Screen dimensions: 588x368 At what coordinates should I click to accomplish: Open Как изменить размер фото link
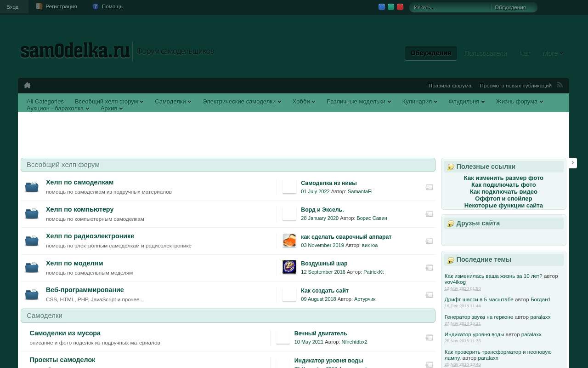tap(503, 178)
